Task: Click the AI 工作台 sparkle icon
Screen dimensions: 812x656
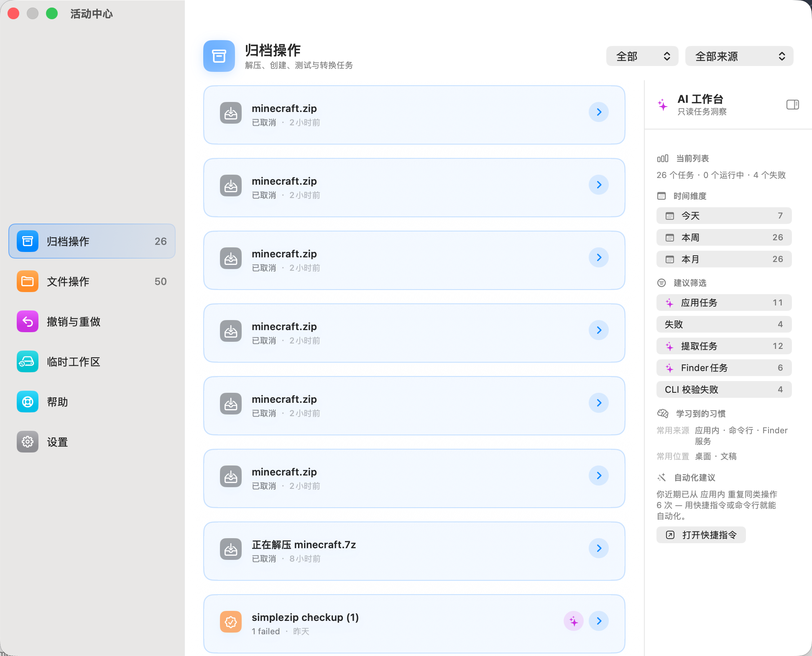Action: click(663, 104)
